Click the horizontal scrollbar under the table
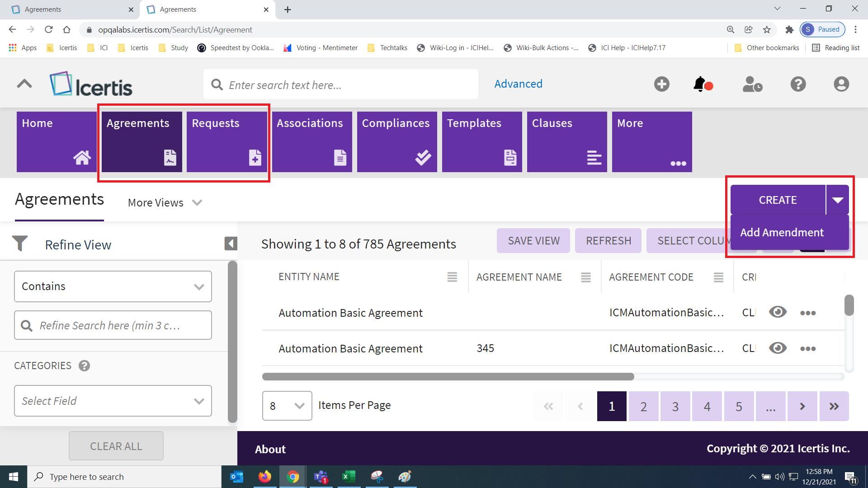The width and height of the screenshot is (868, 488). (448, 377)
